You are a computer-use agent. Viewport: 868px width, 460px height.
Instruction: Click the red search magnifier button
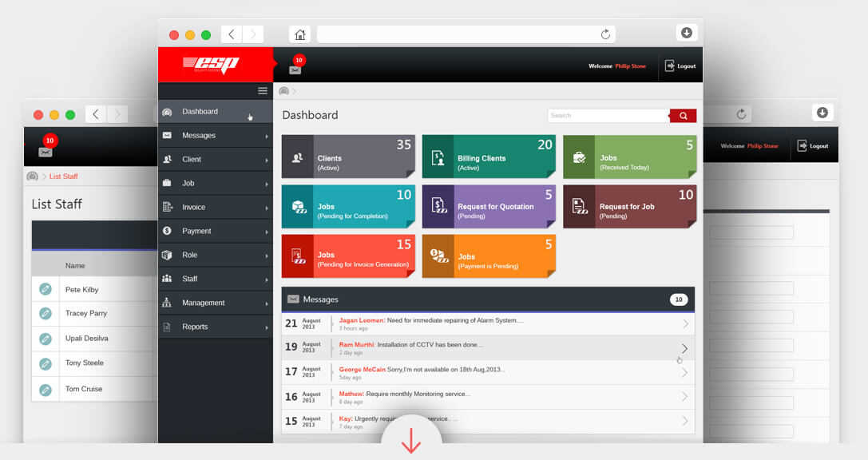tap(683, 116)
